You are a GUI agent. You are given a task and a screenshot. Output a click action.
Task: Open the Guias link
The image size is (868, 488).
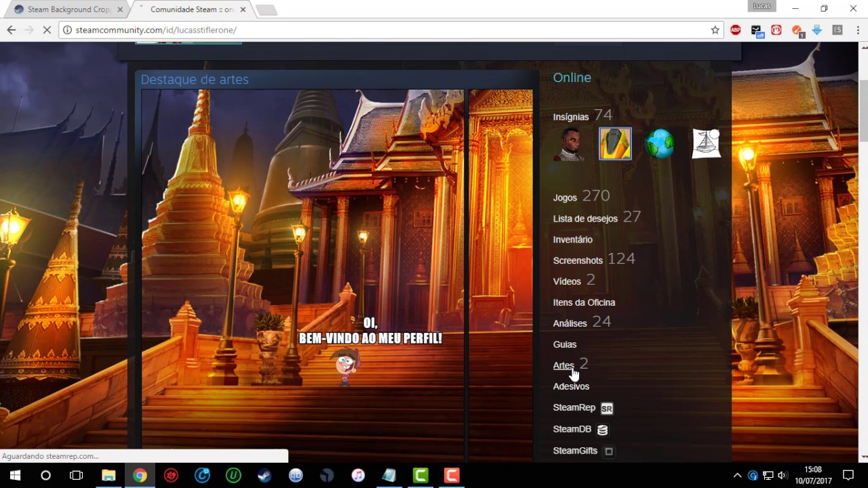[x=565, y=344]
